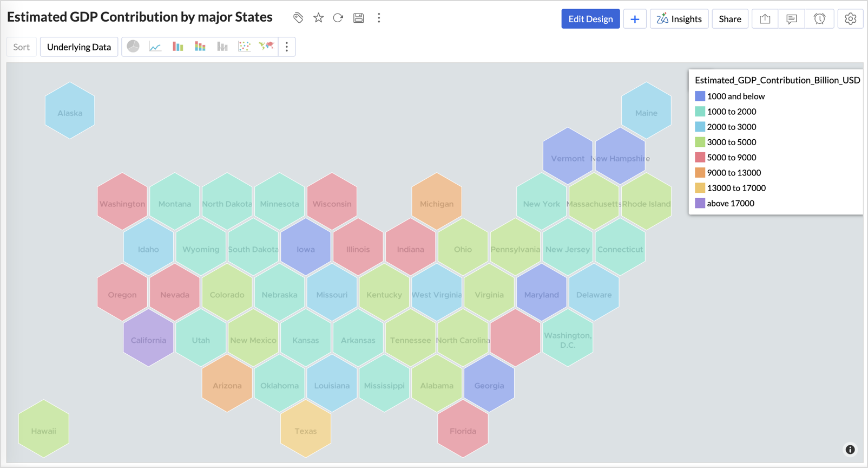Select the Arizona hexagon
This screenshot has height=468, width=868.
(x=227, y=383)
